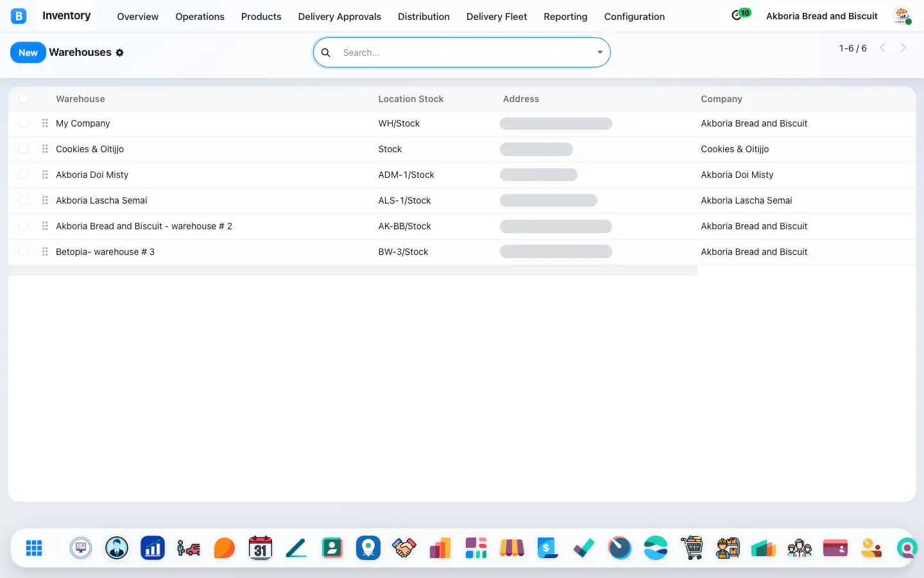Check the Betopia- warehouse # 3 checkbox
The height and width of the screenshot is (578, 924).
pyautogui.click(x=24, y=251)
